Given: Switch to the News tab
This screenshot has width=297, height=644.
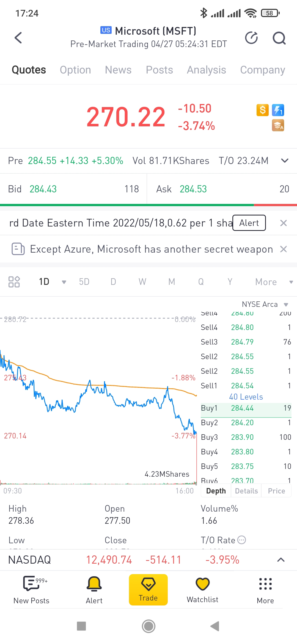Looking at the screenshot, I should point(118,70).
